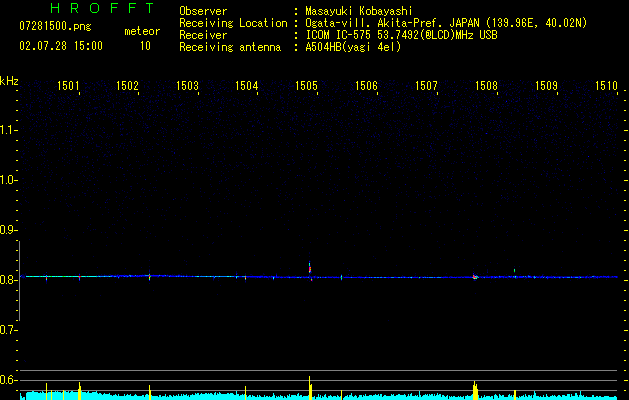
Task: Click time marker 1505
Action: pos(306,86)
